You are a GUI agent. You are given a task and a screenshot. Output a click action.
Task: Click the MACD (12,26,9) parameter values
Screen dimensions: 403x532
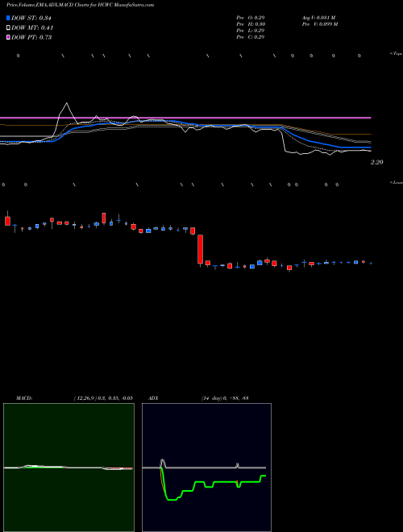coord(103,397)
